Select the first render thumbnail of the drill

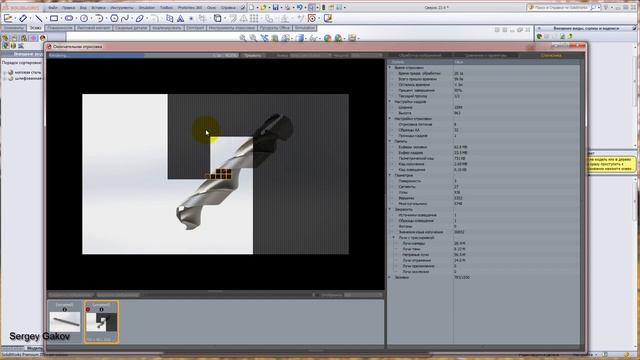tap(65, 322)
